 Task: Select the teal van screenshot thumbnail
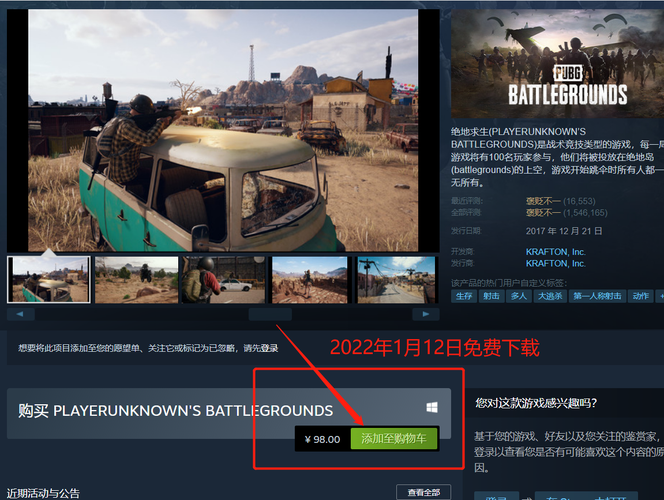pyautogui.click(x=49, y=279)
